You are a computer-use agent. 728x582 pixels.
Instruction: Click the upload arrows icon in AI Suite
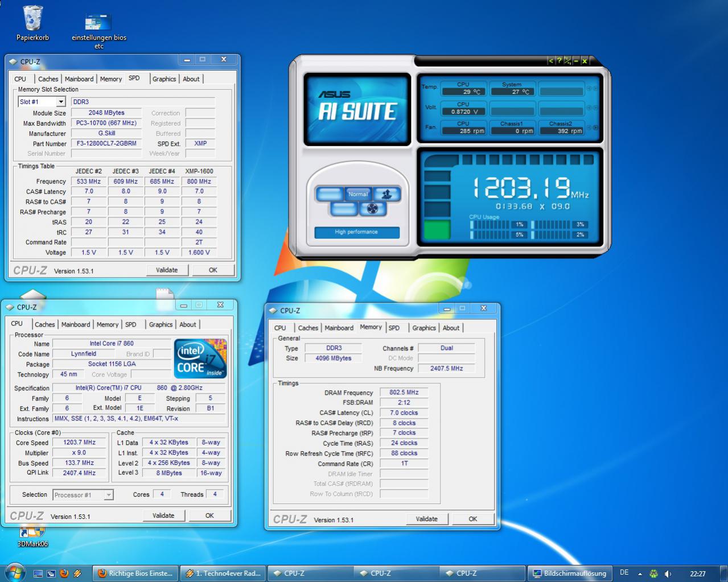[x=387, y=194]
